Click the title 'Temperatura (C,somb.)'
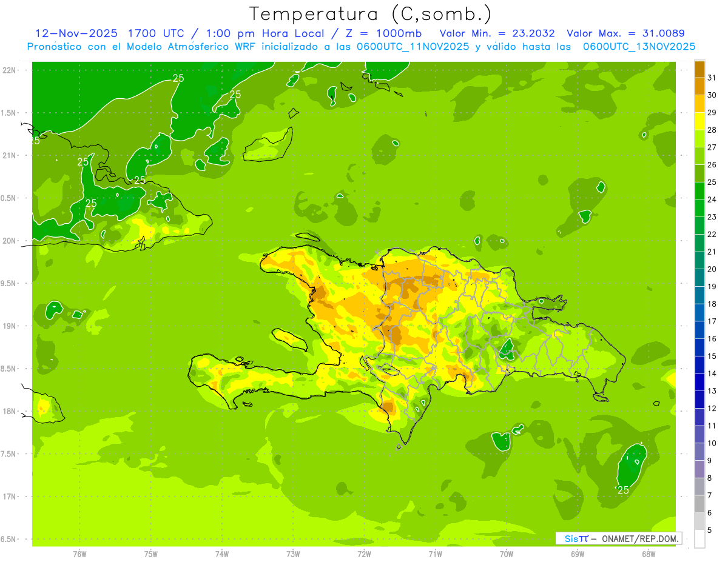 (x=371, y=14)
